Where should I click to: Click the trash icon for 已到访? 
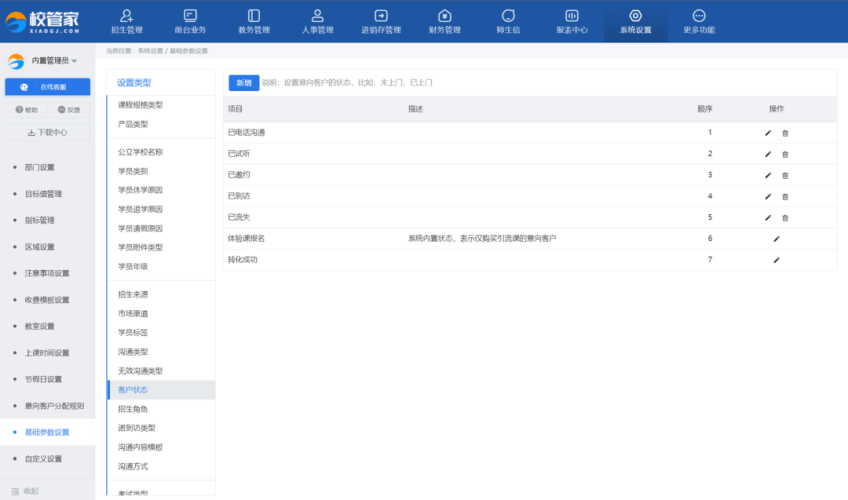[x=785, y=196]
